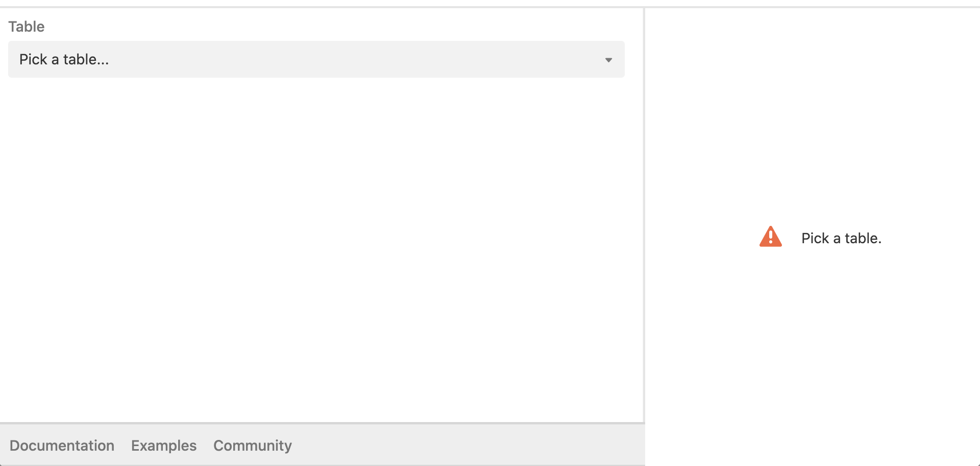
Task: Click blank preview area below the warning
Action: point(813,358)
